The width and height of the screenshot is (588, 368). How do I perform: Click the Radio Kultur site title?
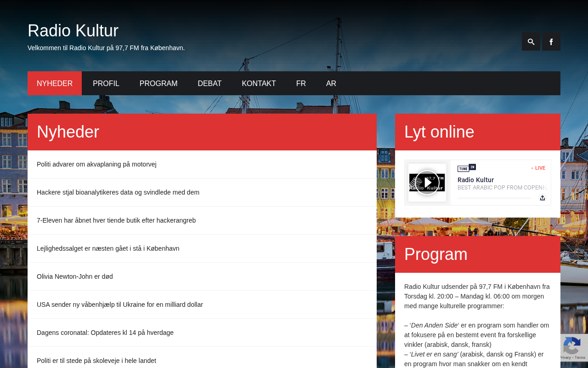point(73,31)
